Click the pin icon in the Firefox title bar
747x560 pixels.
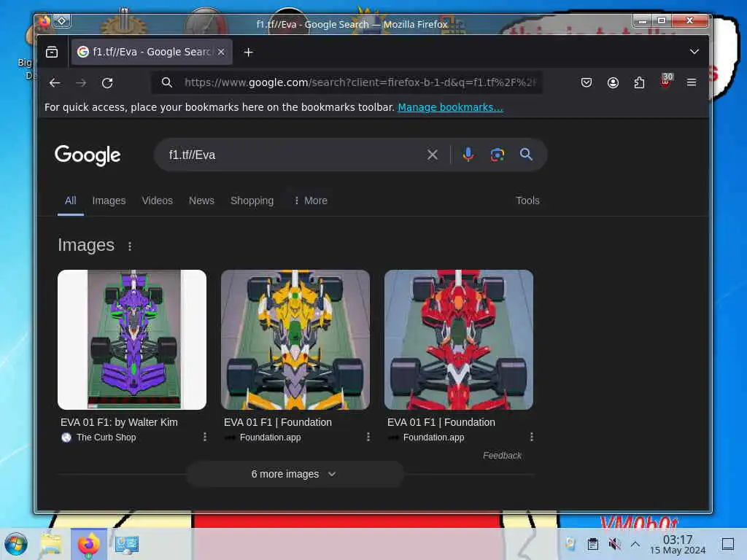tap(62, 21)
